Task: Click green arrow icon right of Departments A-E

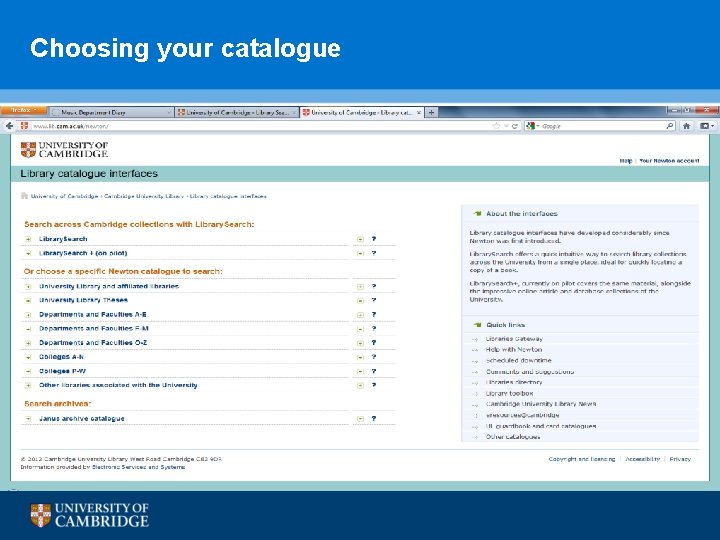Action: click(360, 315)
